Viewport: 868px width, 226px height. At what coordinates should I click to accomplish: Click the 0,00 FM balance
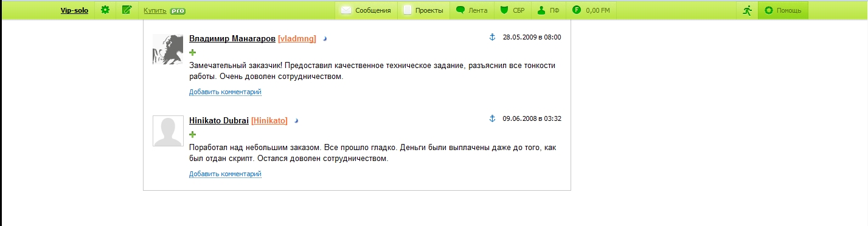(591, 10)
